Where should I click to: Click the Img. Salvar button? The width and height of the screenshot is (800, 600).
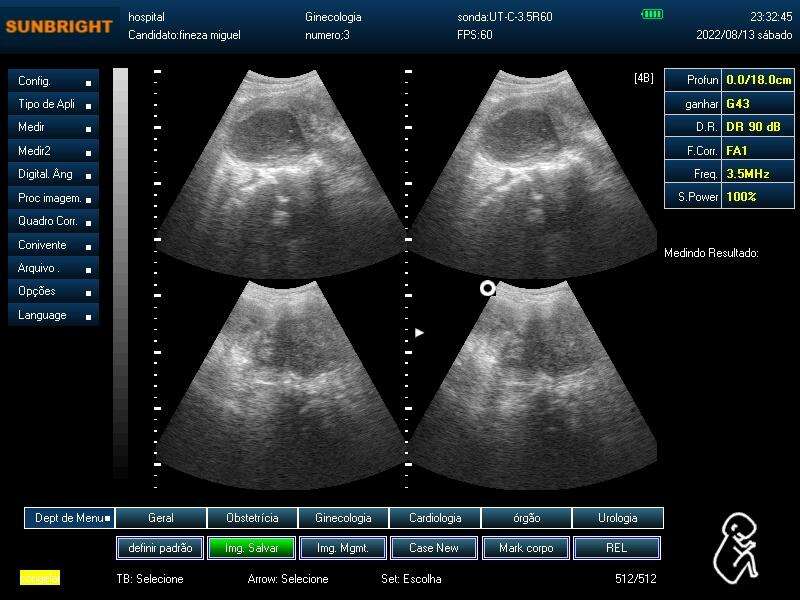click(x=252, y=548)
